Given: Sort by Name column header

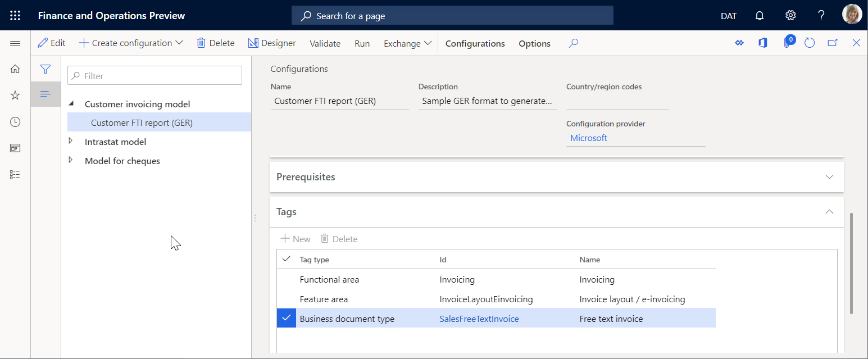Looking at the screenshot, I should click(590, 260).
